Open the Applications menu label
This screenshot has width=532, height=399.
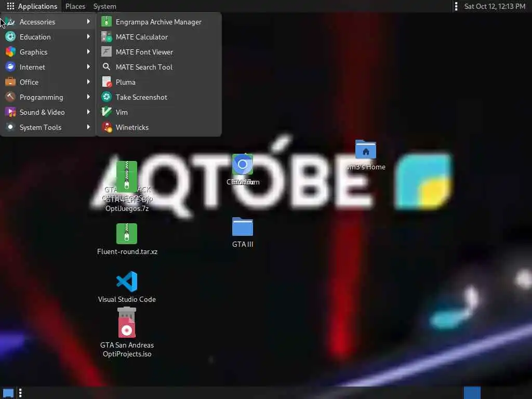point(37,6)
